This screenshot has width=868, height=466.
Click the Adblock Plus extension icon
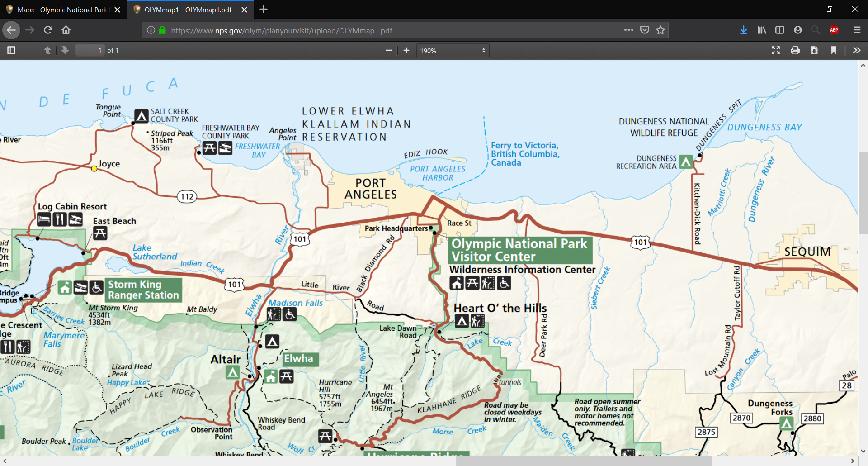tap(834, 30)
